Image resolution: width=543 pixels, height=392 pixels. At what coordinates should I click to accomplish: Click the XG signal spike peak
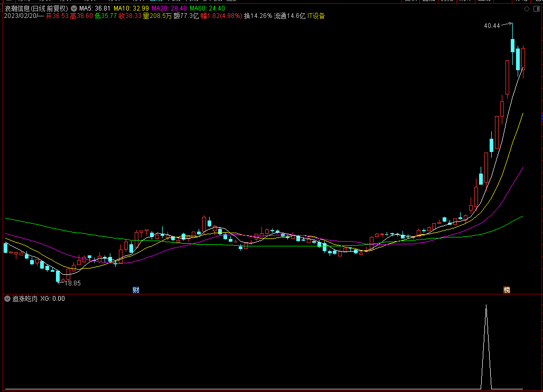(x=486, y=305)
